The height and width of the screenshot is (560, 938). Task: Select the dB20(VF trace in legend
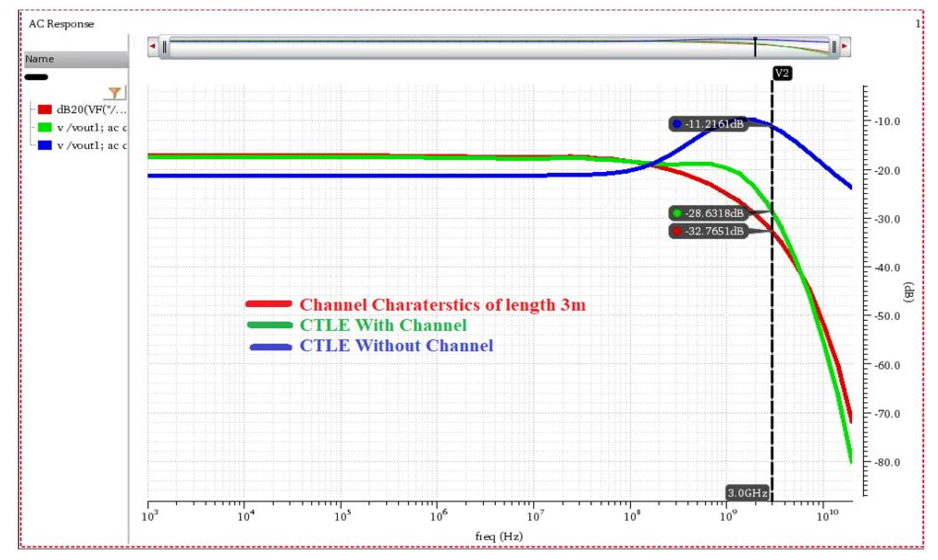(91, 110)
